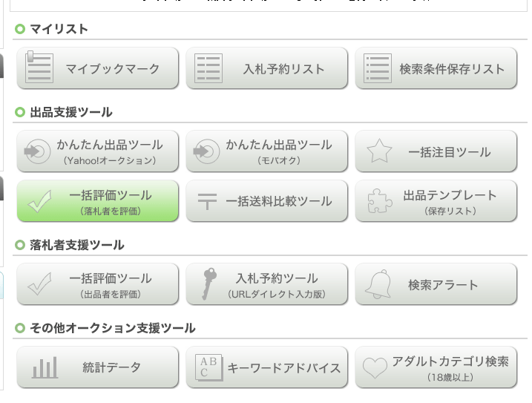Click the 落札者支援ツール section heading
Viewport: 532px width, 403px height.
point(77,245)
